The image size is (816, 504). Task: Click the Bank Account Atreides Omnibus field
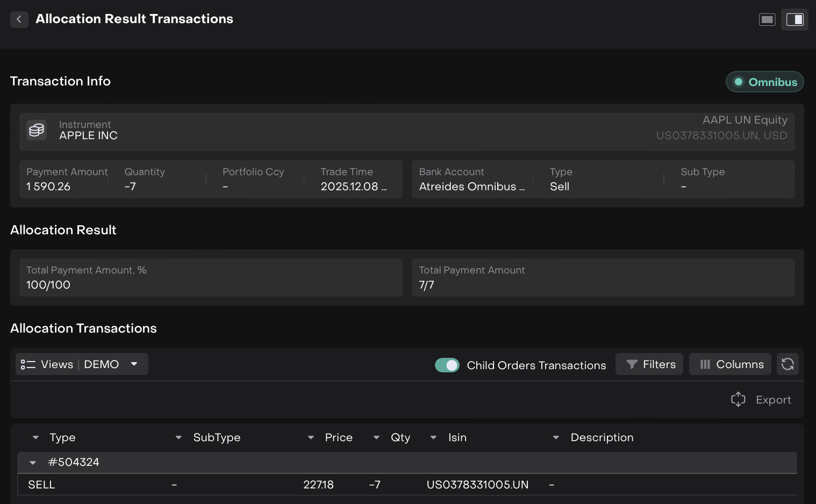[471, 180]
